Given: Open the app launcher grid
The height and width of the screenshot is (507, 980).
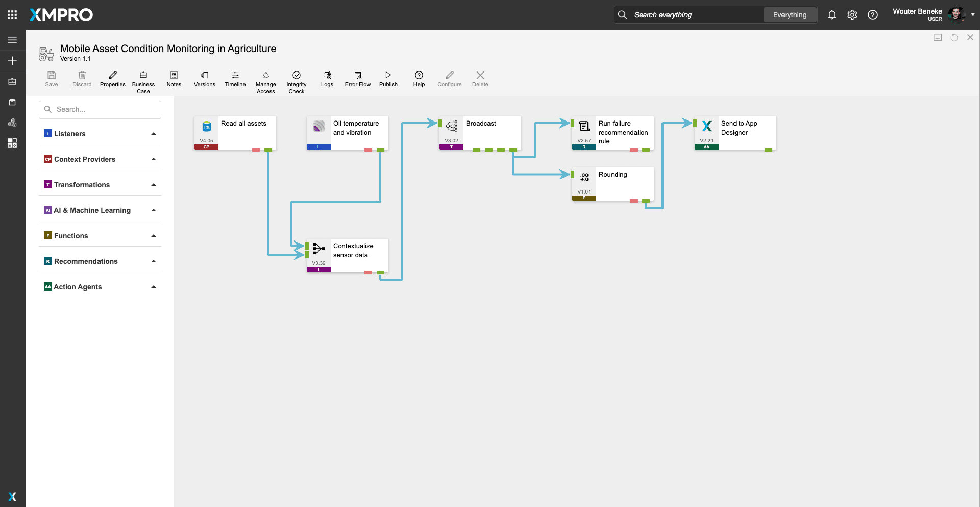Looking at the screenshot, I should click(12, 15).
